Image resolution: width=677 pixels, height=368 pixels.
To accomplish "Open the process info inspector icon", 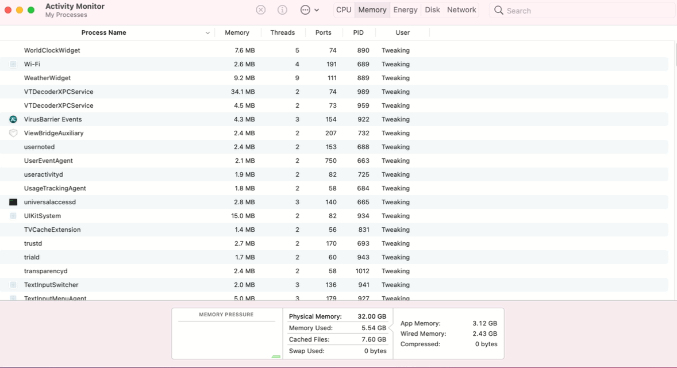I will click(282, 10).
